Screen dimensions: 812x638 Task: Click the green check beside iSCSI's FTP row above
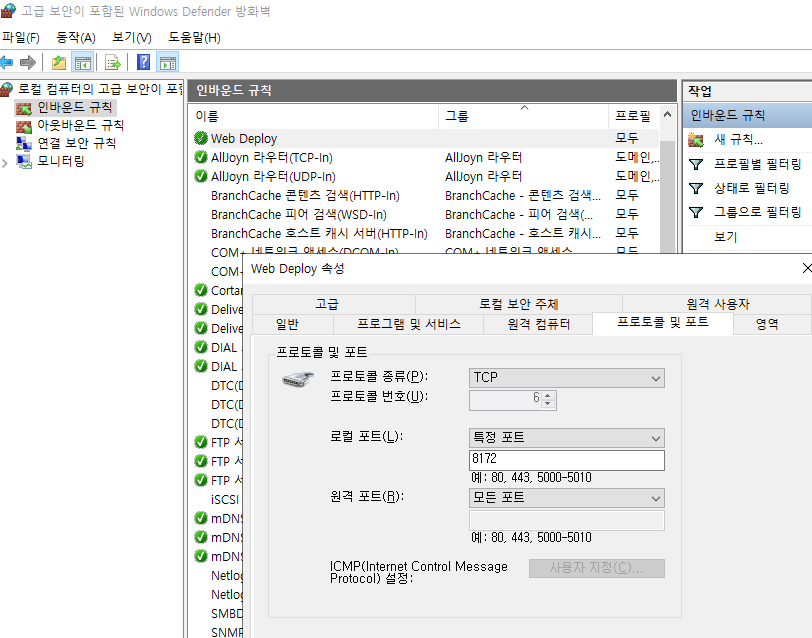(200, 480)
